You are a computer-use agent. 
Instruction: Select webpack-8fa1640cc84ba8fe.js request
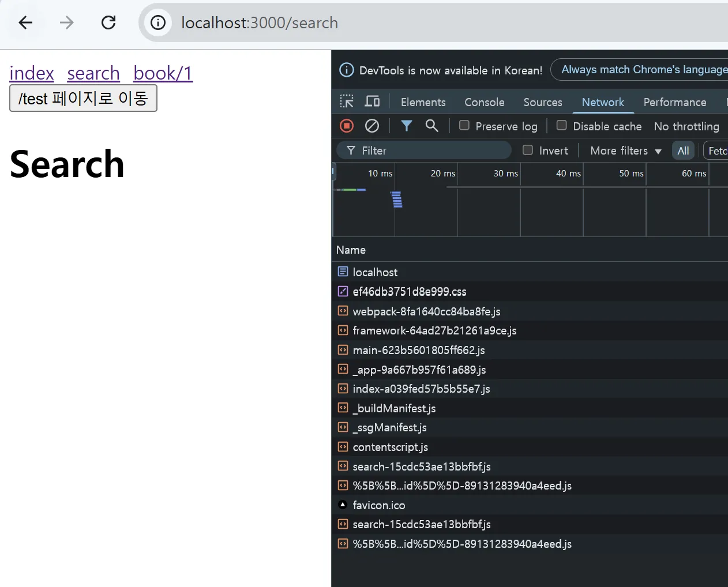[530, 311]
